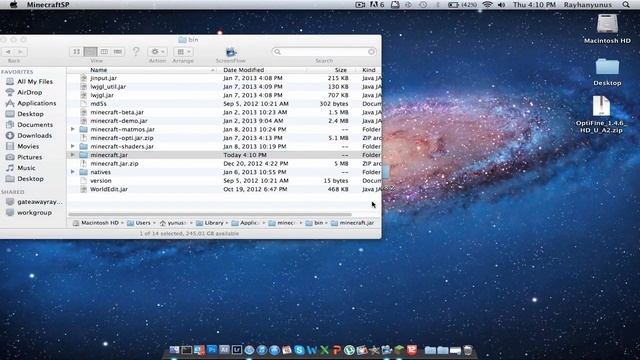This screenshot has height=360, width=640.
Task: Select WorldEdit.jar file
Action: [x=109, y=189]
